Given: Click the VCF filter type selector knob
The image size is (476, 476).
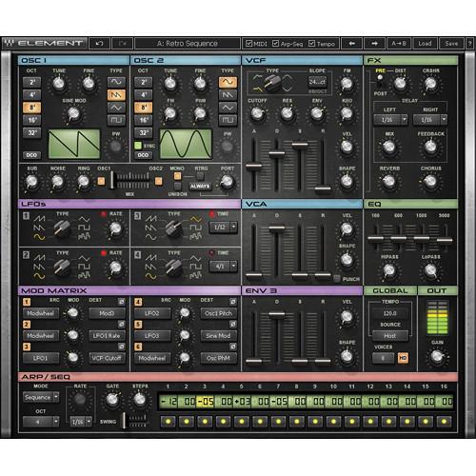Looking at the screenshot, I should pos(272,84).
